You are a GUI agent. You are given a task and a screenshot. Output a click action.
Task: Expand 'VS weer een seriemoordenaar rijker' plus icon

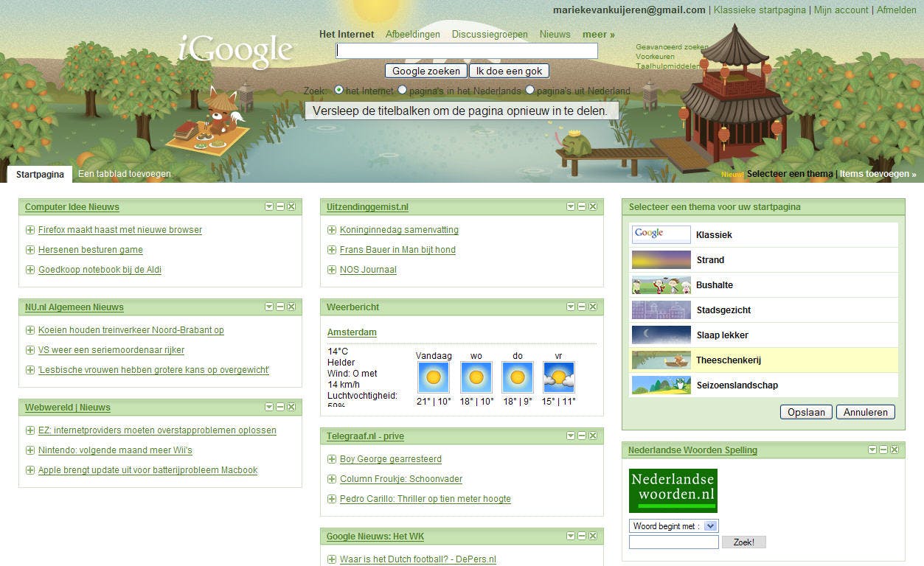(30, 350)
